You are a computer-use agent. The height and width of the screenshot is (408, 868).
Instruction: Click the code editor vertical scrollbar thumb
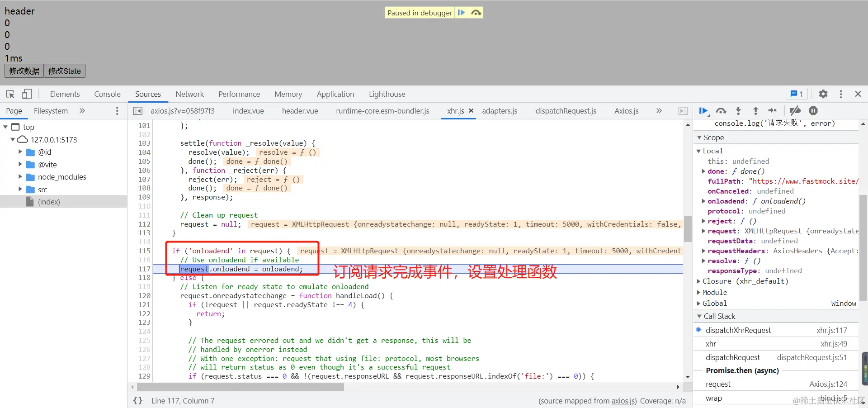688,229
